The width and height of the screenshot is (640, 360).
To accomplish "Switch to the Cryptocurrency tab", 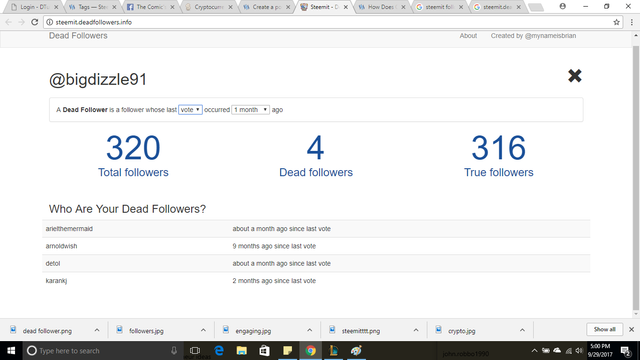I will [209, 7].
